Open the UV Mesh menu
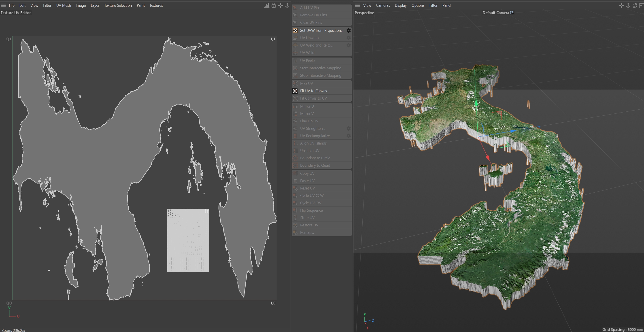The width and height of the screenshot is (644, 332). coord(64,5)
